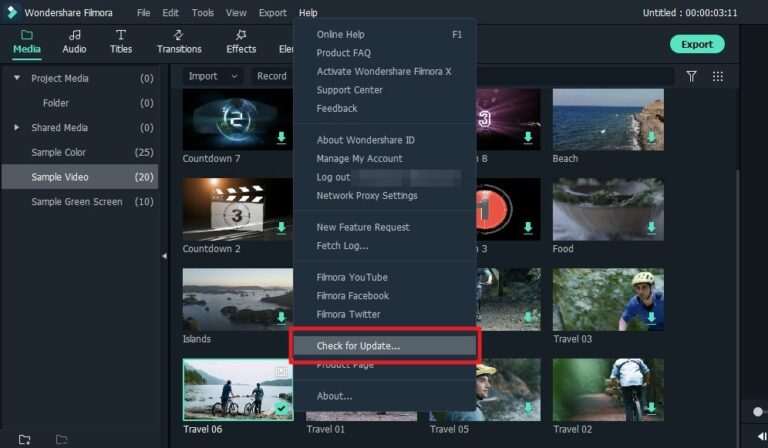Open the Titles tab
768x448 pixels.
pos(121,41)
